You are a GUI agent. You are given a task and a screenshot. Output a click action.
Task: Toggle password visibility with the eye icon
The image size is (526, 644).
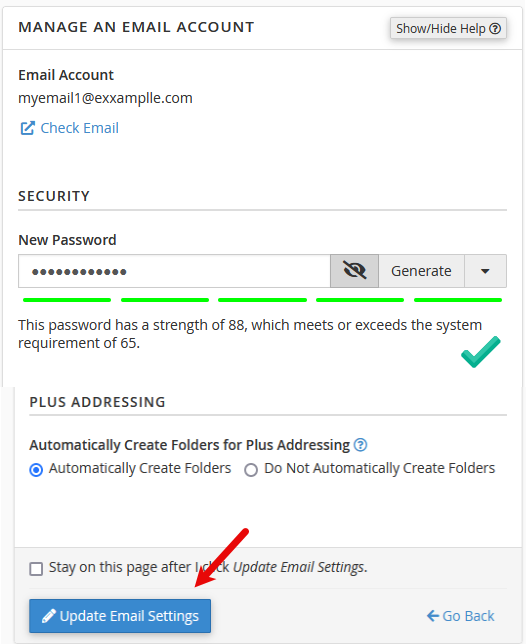pyautogui.click(x=354, y=271)
